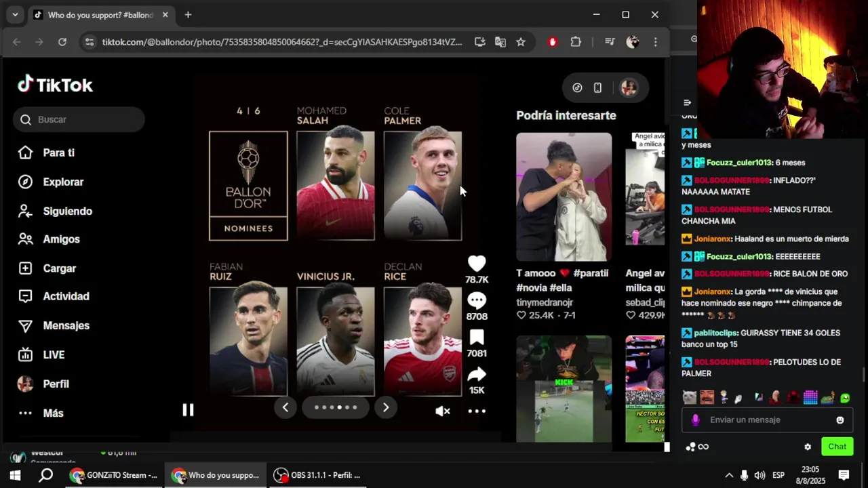Click purple microphone icon in chat
Image resolution: width=868 pixels, height=488 pixels.
coord(695,420)
